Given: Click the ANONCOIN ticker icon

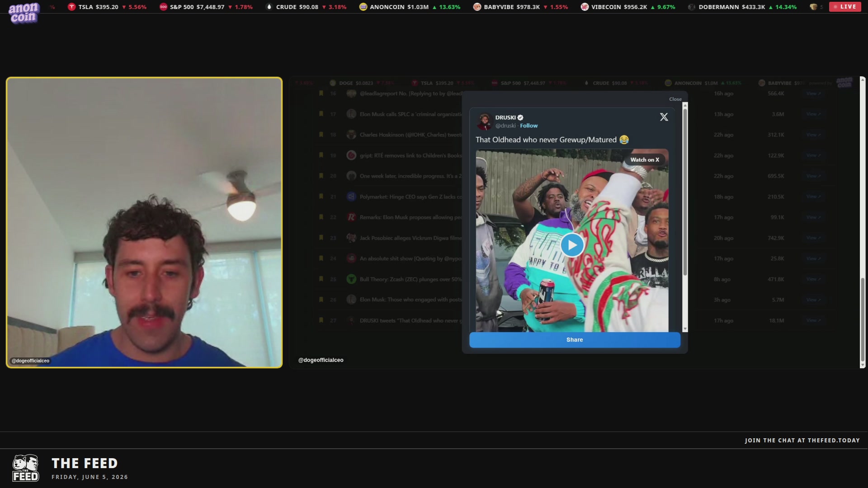Looking at the screenshot, I should pyautogui.click(x=363, y=7).
